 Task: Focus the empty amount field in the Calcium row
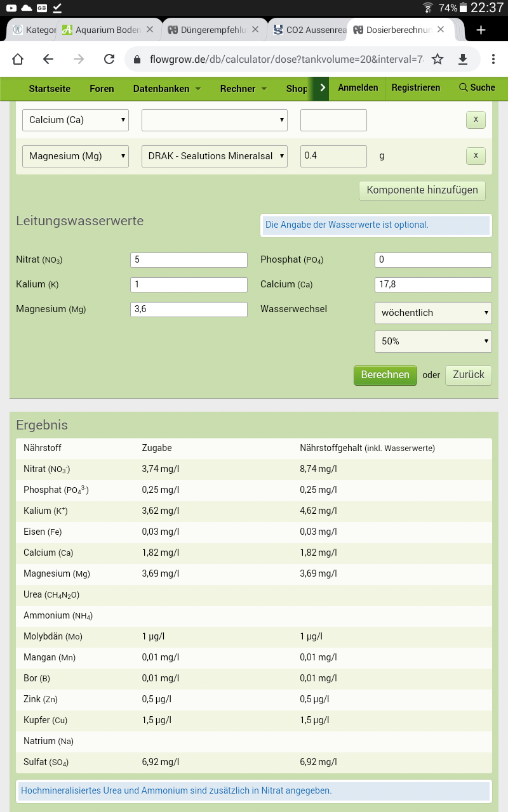pos(333,120)
